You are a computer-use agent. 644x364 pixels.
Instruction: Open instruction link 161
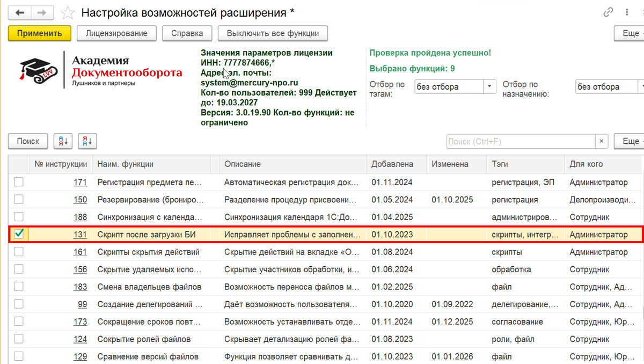click(x=80, y=252)
